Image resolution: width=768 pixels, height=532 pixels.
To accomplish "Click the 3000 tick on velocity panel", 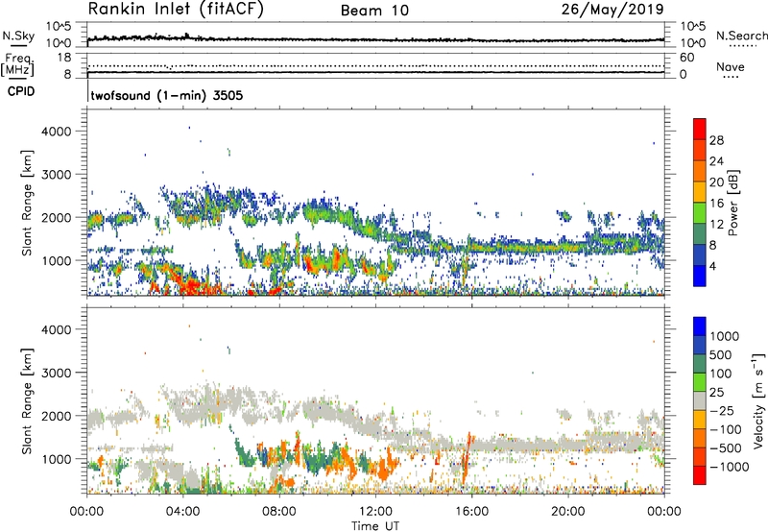I will 57,373.
